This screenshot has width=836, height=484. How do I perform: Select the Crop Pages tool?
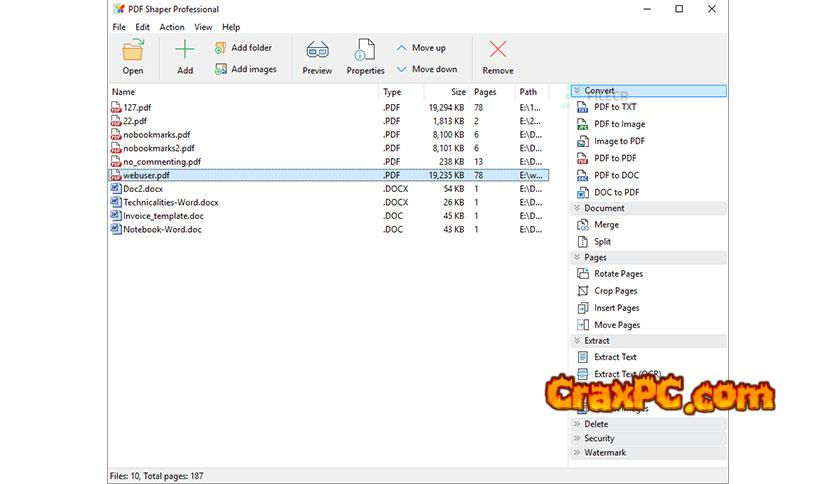click(615, 291)
